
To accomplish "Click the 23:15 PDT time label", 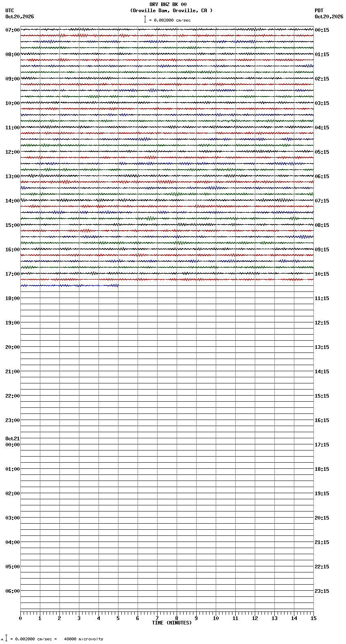I will (x=322, y=591).
